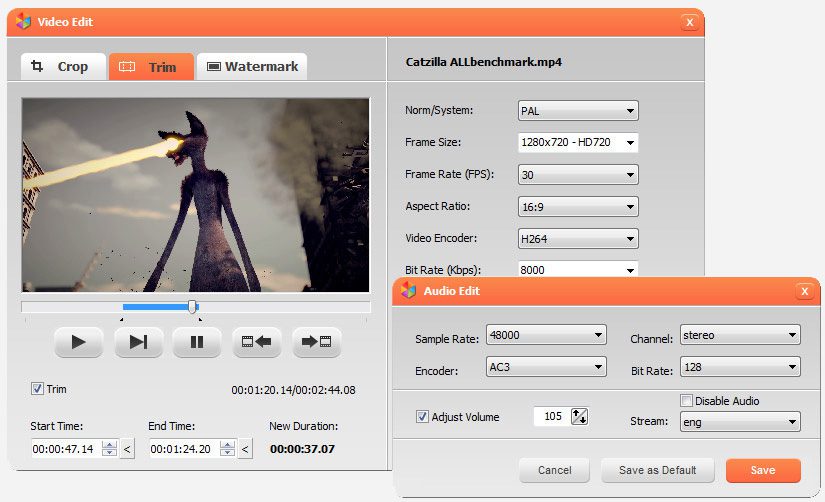Open the Norm/System dropdown
The width and height of the screenshot is (825, 502).
point(578,111)
